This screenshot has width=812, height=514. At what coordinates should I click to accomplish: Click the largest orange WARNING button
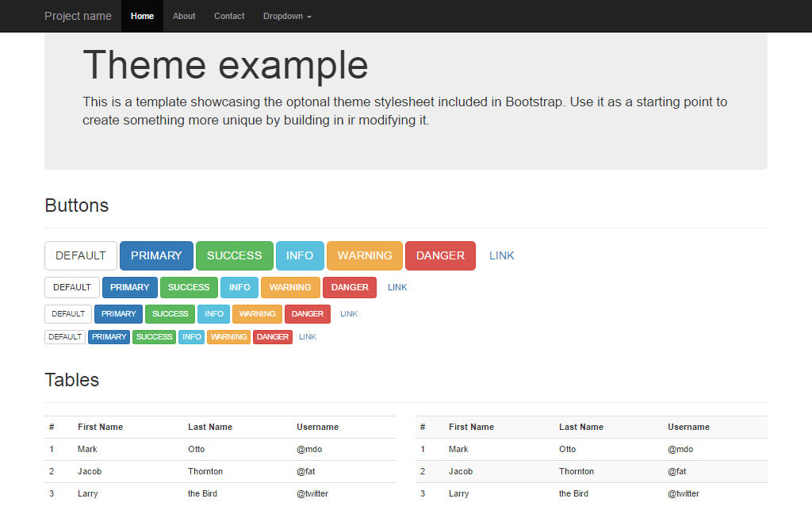pyautogui.click(x=365, y=255)
